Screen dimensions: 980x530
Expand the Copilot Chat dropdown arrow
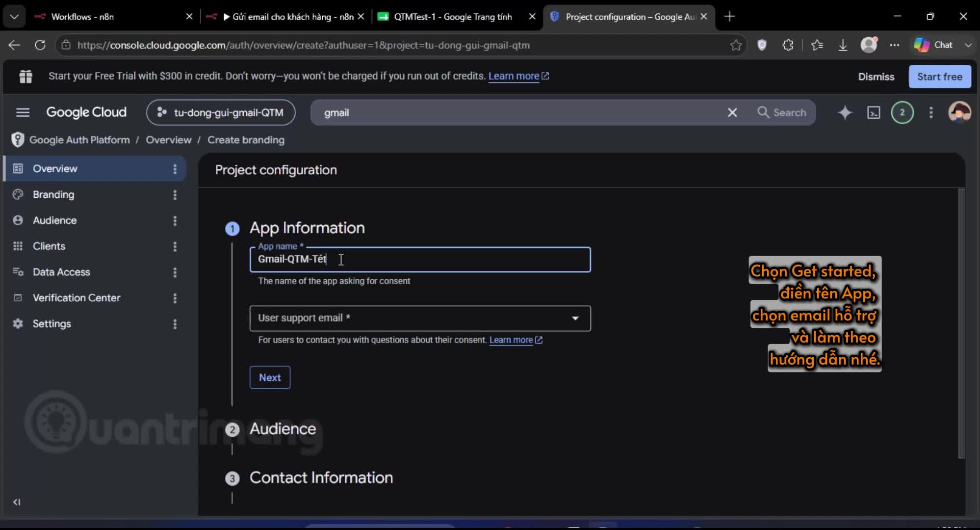point(968,45)
